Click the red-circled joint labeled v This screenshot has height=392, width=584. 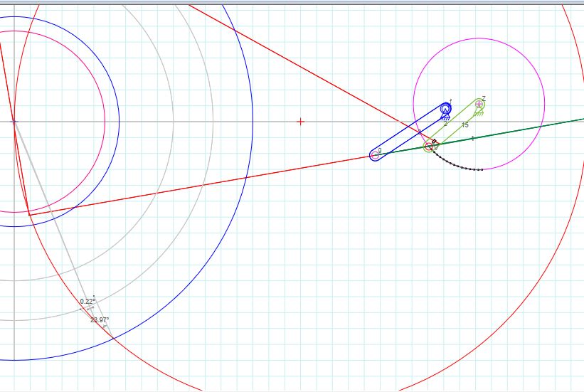(429, 147)
